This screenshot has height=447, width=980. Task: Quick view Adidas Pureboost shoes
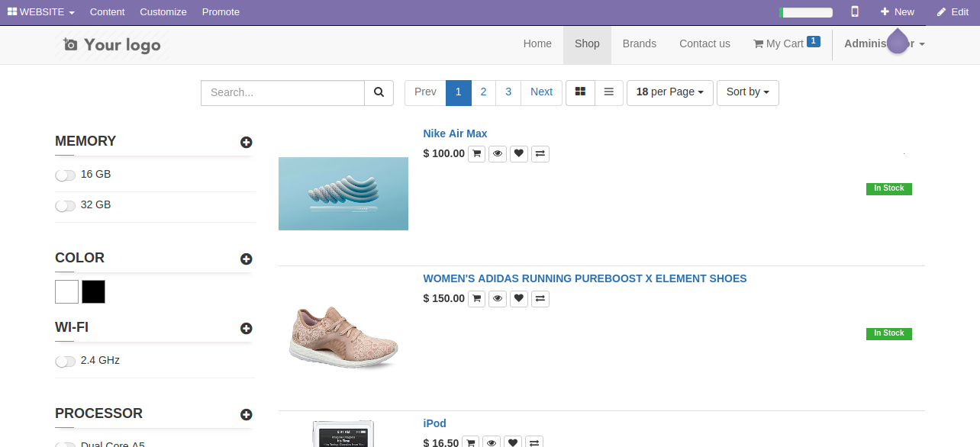(498, 298)
